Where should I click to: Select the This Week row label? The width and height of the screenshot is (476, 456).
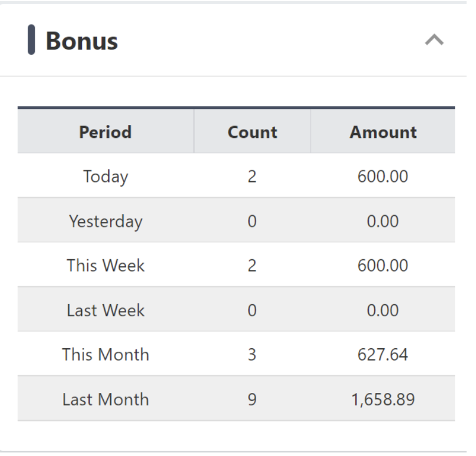pos(105,265)
